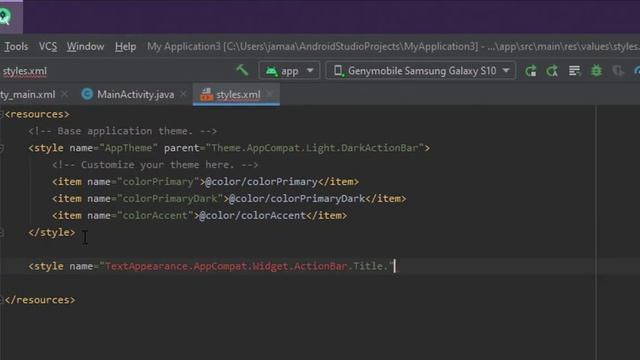The width and height of the screenshot is (640, 360).
Task: Click the green Debug bug icon
Action: click(596, 71)
